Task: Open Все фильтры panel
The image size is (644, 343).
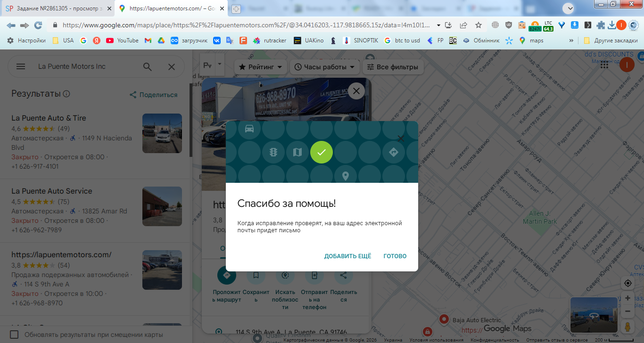Action: (393, 67)
